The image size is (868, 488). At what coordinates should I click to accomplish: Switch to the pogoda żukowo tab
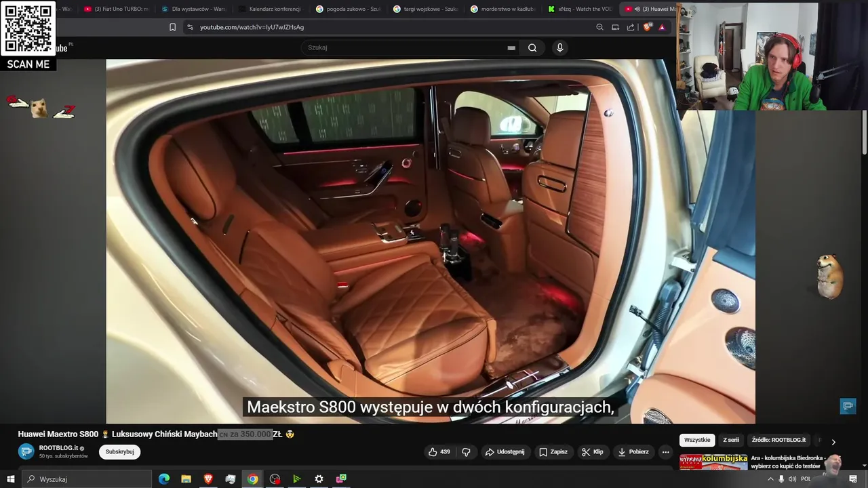(x=349, y=9)
